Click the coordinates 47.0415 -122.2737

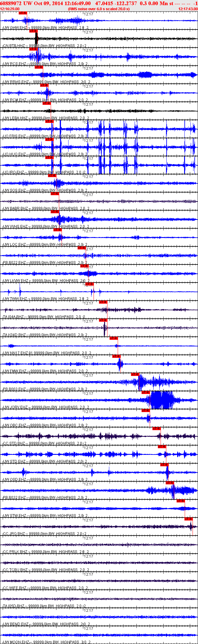116,3
